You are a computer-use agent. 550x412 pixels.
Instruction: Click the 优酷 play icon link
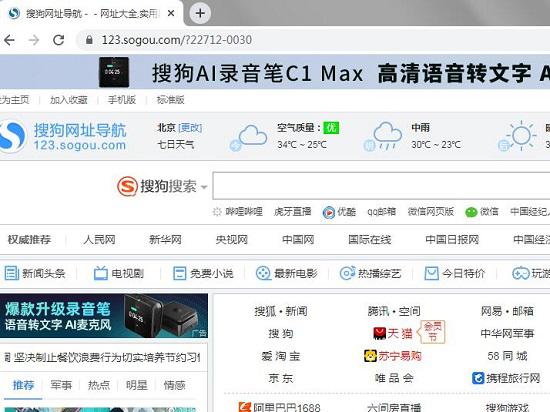tap(328, 212)
